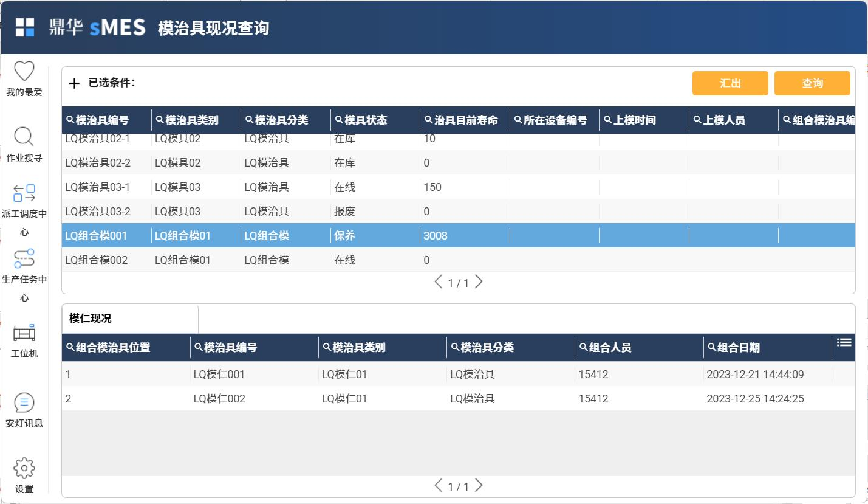Image resolution: width=868 pixels, height=504 pixels.
Task: Click search icon in 治具目前寿命 header
Action: point(428,120)
